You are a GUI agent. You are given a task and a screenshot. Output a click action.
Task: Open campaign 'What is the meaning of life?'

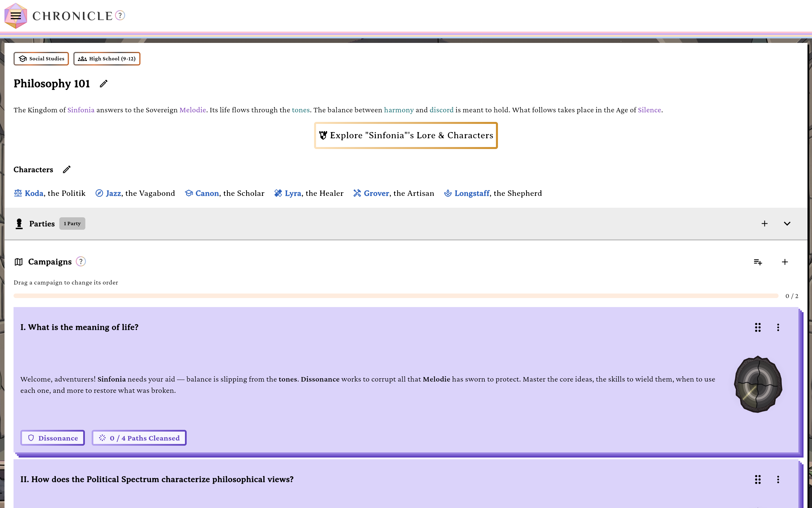[79, 327]
